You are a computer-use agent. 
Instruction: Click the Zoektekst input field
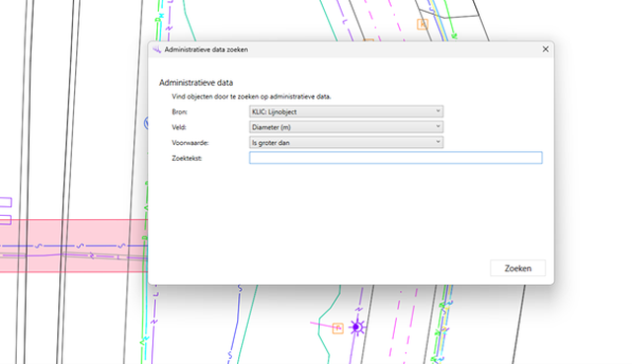[x=395, y=158]
